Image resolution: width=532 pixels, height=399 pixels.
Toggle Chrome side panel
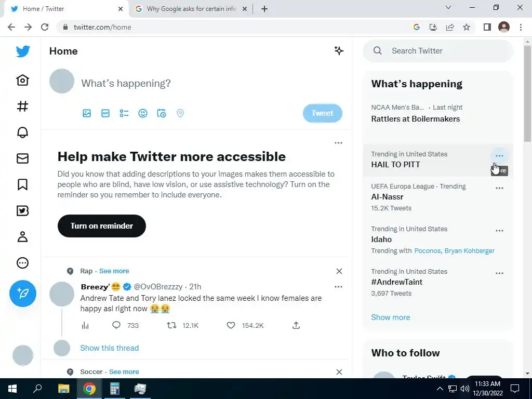pyautogui.click(x=487, y=27)
